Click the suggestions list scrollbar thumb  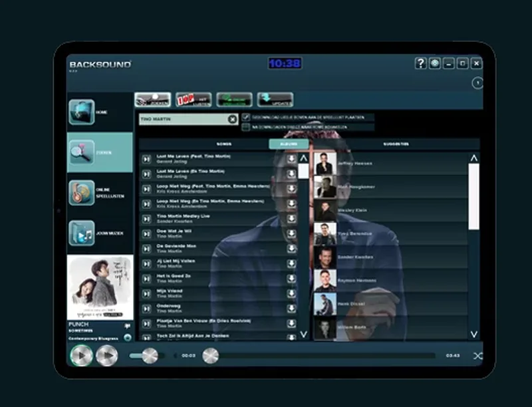(474, 197)
